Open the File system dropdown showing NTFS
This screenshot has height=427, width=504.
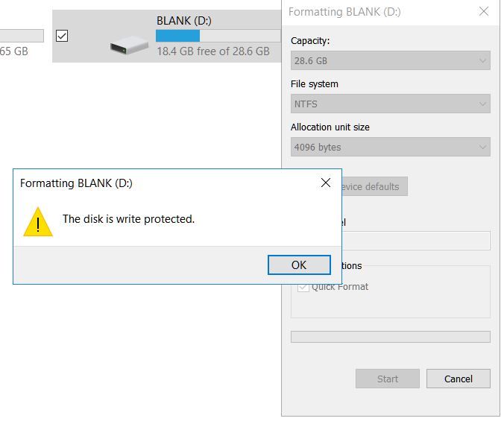391,104
